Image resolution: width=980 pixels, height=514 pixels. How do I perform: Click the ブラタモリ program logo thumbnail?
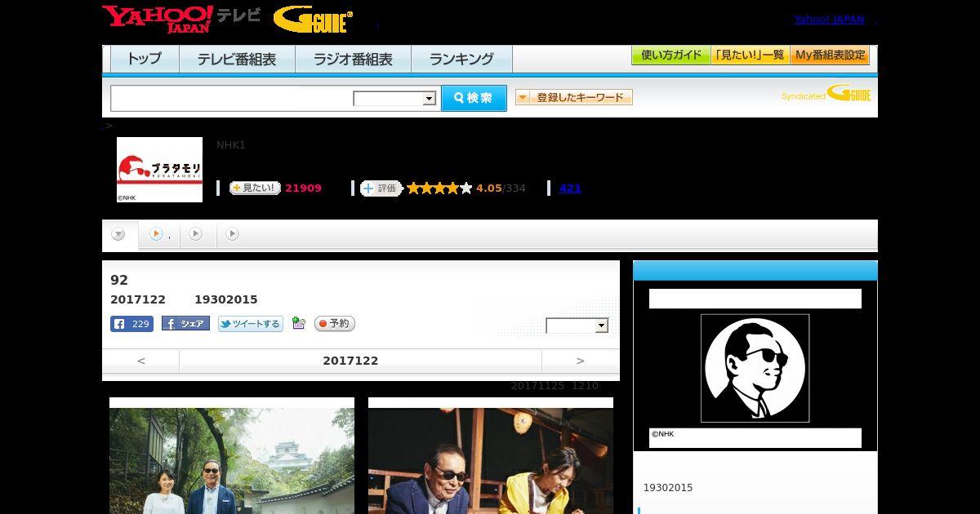click(x=159, y=170)
